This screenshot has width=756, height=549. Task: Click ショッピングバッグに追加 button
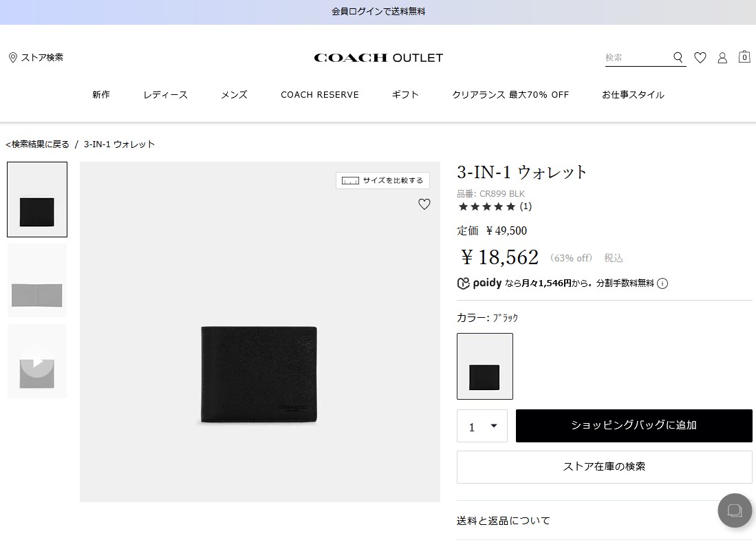pos(634,426)
